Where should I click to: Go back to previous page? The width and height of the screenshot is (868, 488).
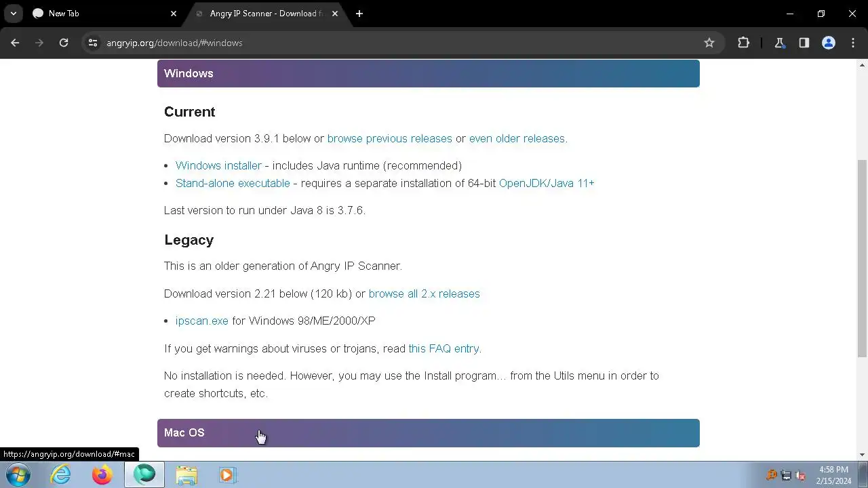pos(15,43)
